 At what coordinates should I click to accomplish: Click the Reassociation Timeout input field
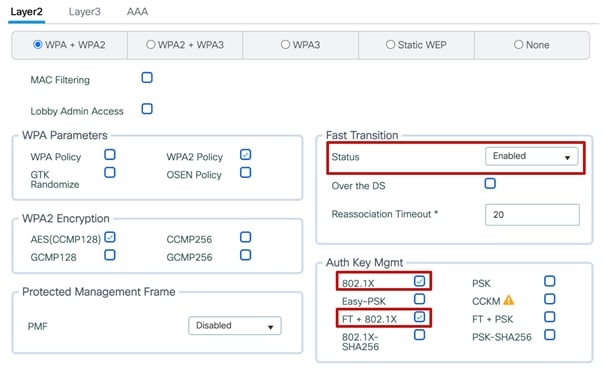pos(532,215)
